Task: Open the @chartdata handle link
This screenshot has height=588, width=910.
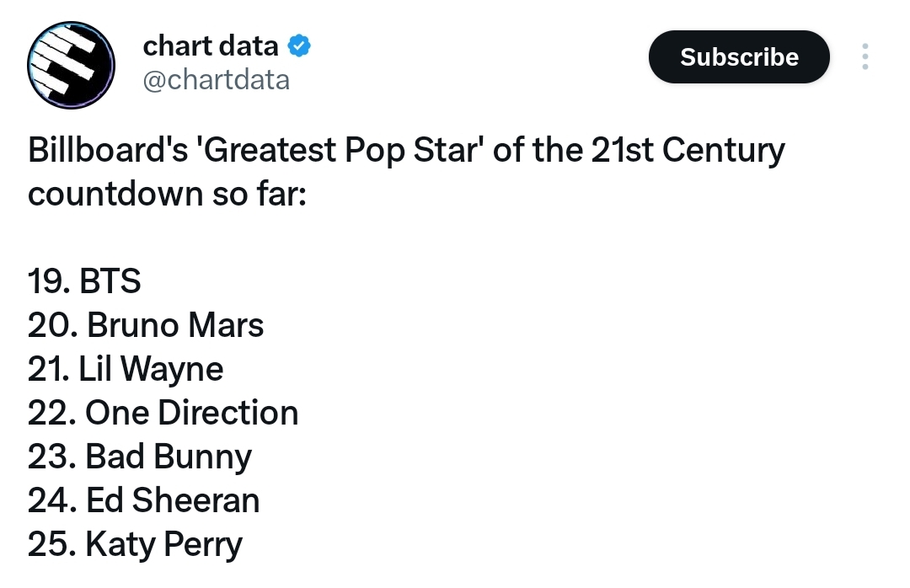Action: (216, 80)
